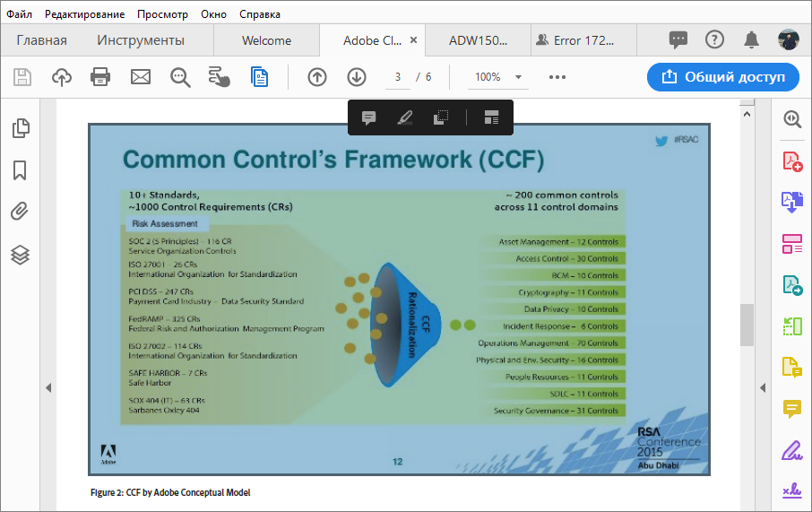This screenshot has height=512, width=812.
Task: Print the document with the printer icon
Action: click(100, 77)
